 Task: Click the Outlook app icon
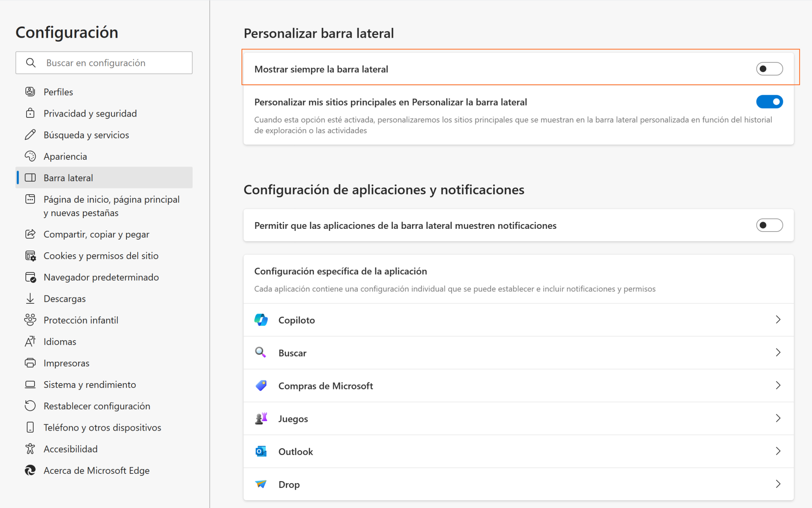261,451
